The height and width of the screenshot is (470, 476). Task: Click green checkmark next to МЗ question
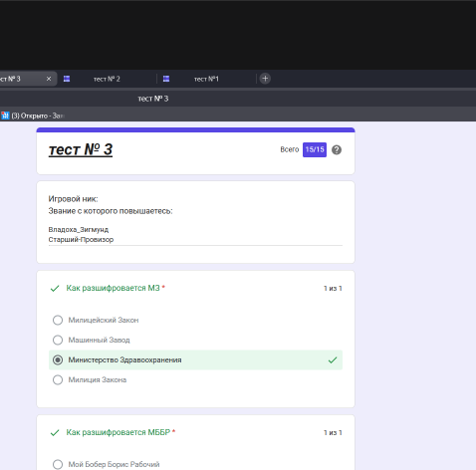(55, 289)
